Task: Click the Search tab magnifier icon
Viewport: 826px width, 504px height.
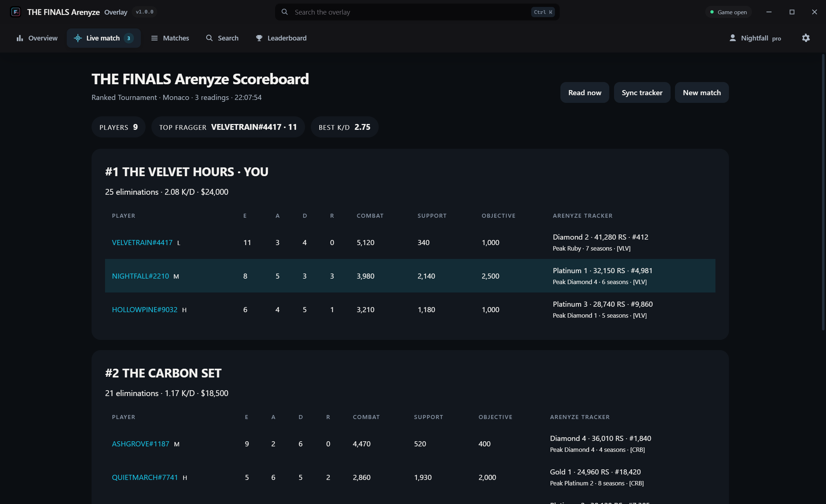Action: [209, 38]
